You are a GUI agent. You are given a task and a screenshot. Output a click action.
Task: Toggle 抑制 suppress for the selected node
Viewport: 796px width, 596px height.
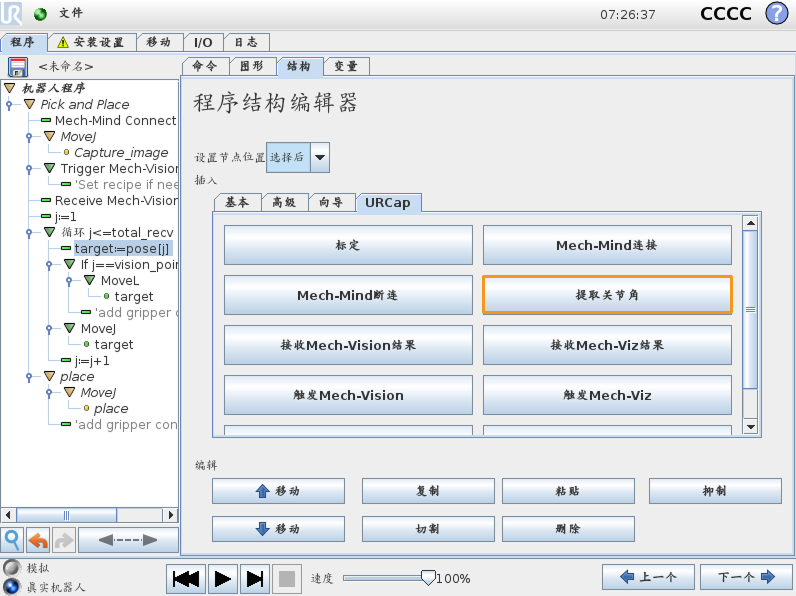(x=714, y=491)
